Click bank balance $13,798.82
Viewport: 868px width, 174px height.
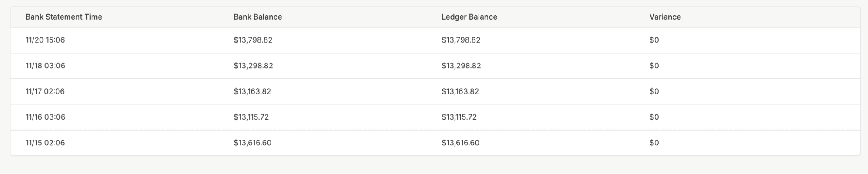[x=253, y=40]
